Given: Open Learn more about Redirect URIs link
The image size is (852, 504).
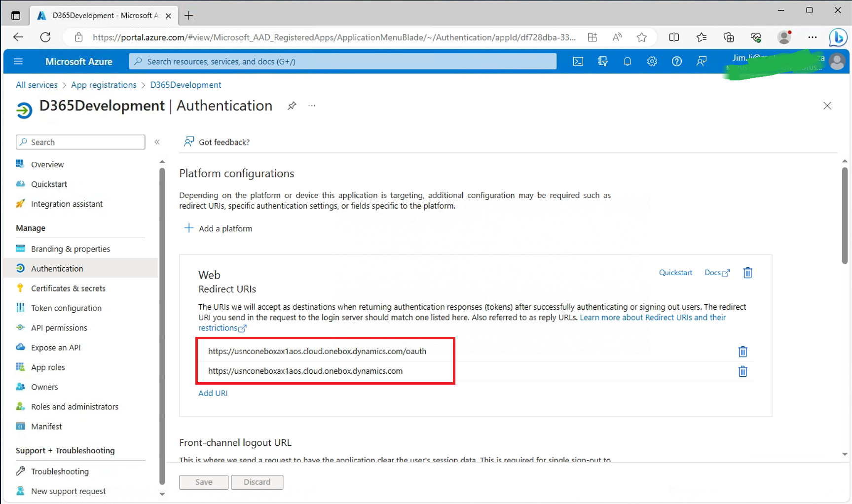Looking at the screenshot, I should (653, 318).
